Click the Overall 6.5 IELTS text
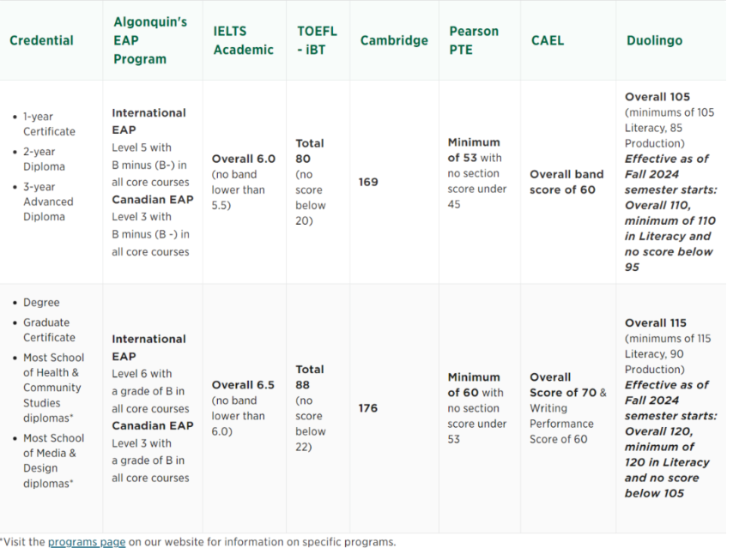 point(243,385)
